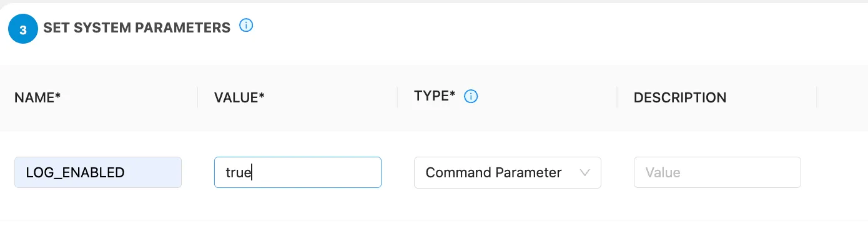Click blank area below the LOG_ENABLED row
Screen dimensions: 868x246
click(x=434, y=233)
